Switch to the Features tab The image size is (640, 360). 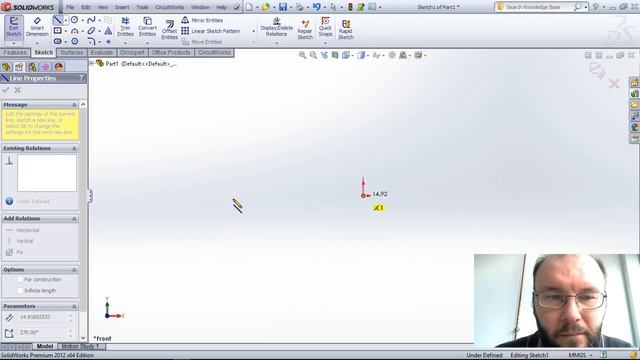tap(15, 53)
